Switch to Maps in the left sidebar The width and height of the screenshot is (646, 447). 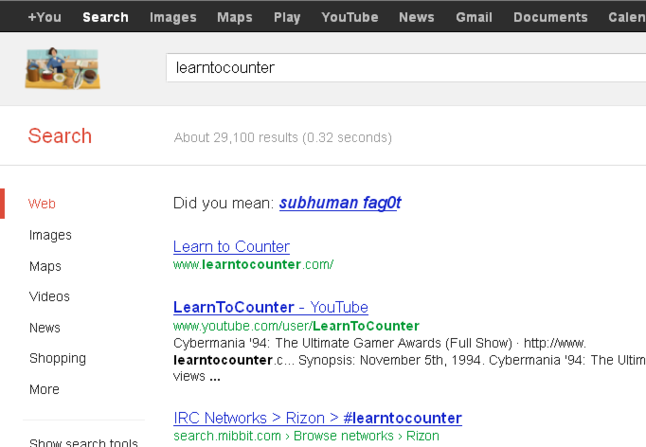[x=45, y=266]
